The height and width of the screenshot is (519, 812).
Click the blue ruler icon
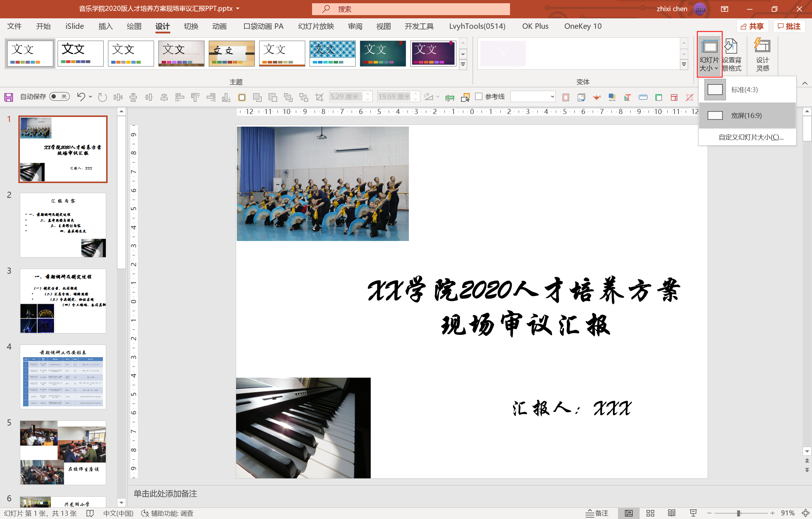[643, 97]
